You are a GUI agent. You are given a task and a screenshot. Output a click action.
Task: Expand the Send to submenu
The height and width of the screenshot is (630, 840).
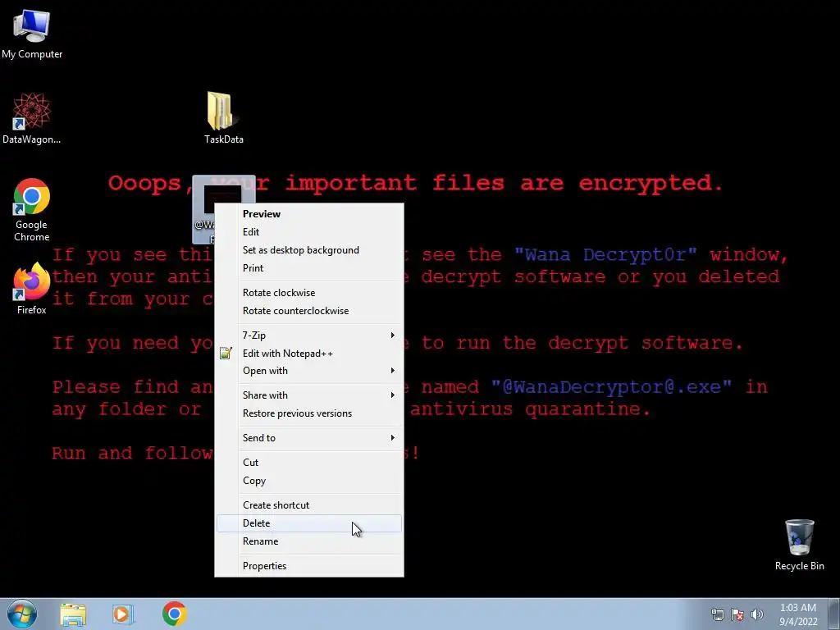click(309, 438)
